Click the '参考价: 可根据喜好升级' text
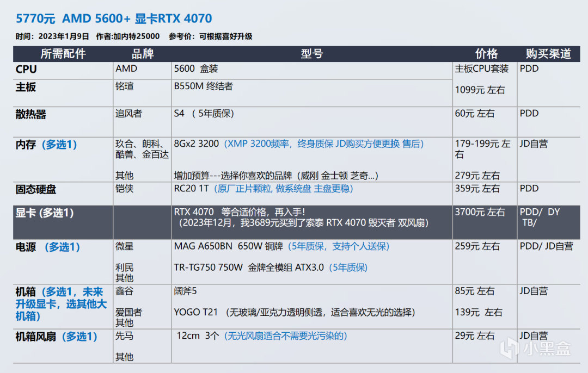The width and height of the screenshot is (588, 373). (210, 36)
